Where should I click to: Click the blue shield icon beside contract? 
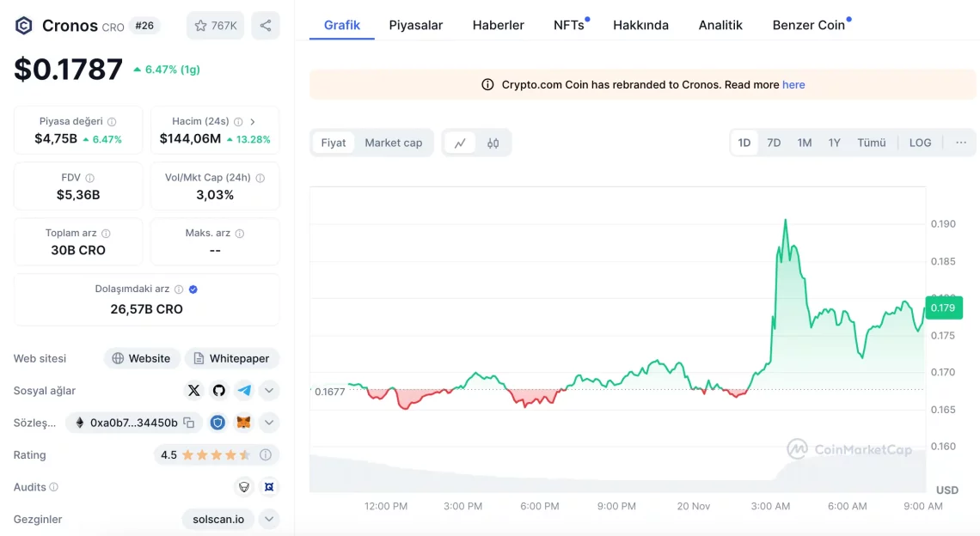218,423
